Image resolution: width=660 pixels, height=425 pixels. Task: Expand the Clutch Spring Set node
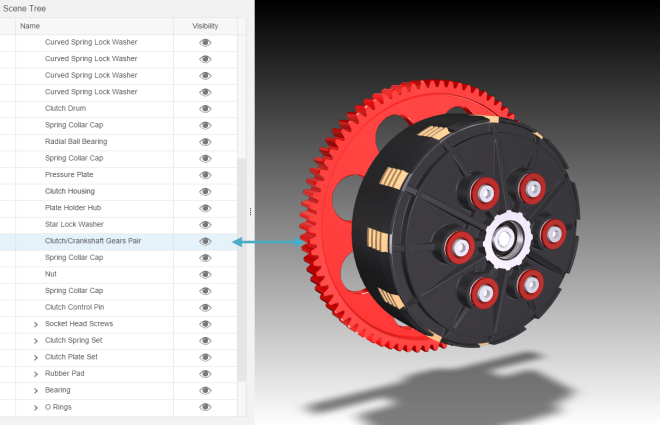click(36, 341)
